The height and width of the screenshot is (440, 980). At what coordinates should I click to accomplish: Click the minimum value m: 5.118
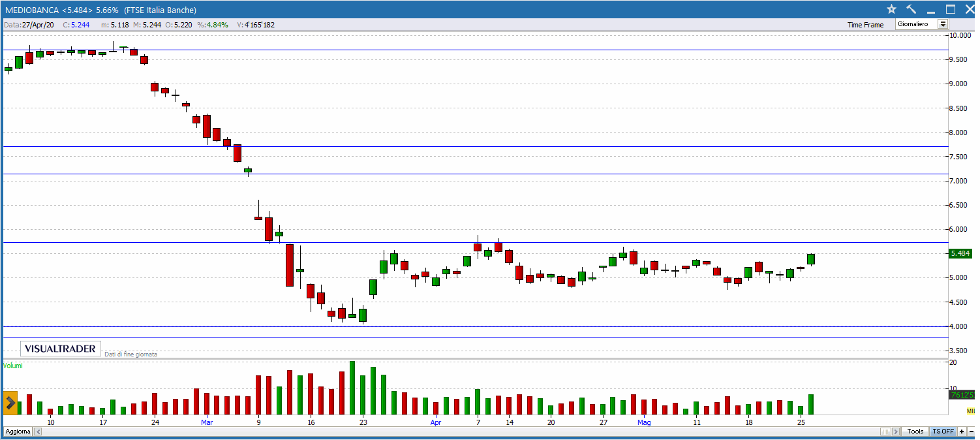coord(115,25)
